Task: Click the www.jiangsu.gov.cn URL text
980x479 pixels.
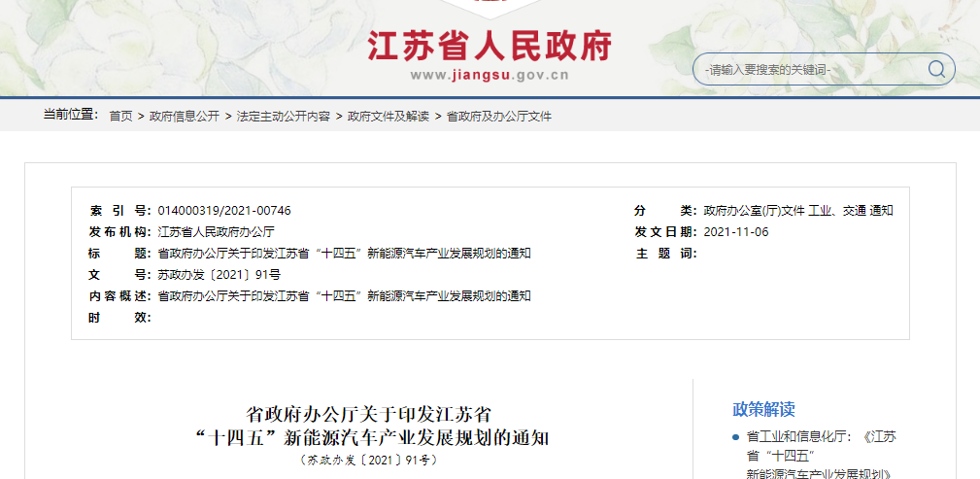Action: [490, 76]
